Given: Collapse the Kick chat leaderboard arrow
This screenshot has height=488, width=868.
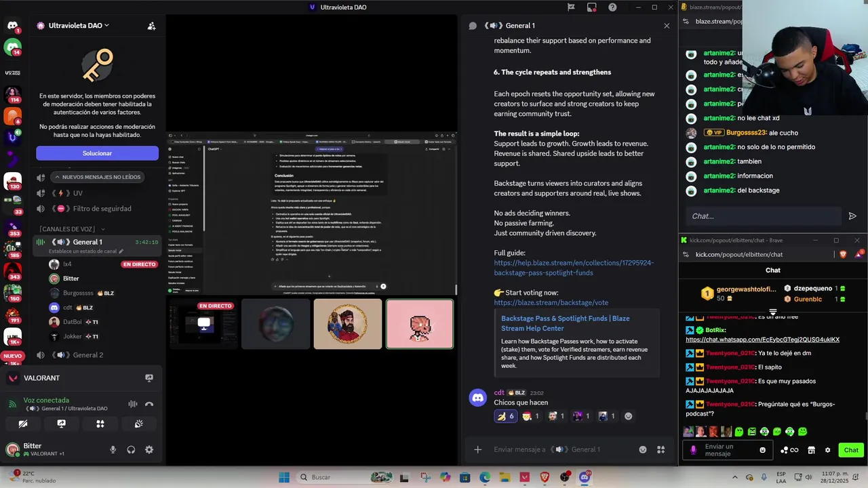Looking at the screenshot, I should pyautogui.click(x=773, y=312).
